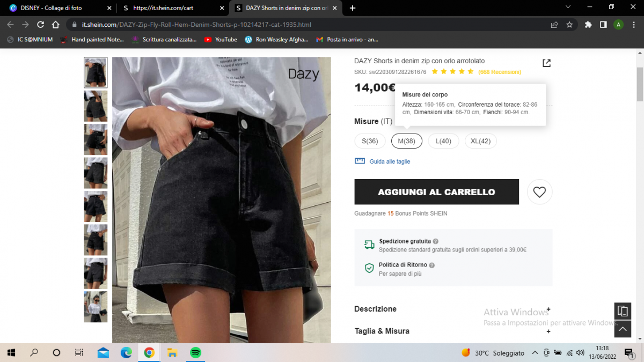Click the back-to-top arrow button
Image resolution: width=644 pixels, height=362 pixels.
click(623, 329)
